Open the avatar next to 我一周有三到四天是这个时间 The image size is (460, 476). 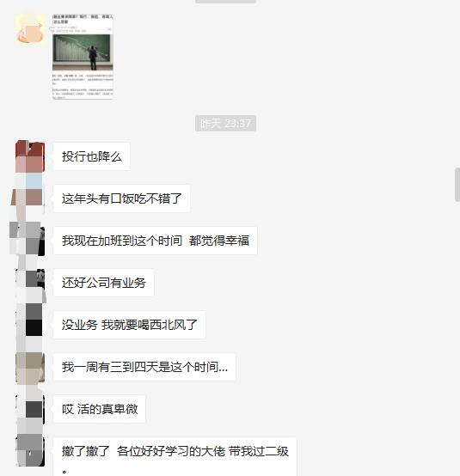[x=30, y=368]
